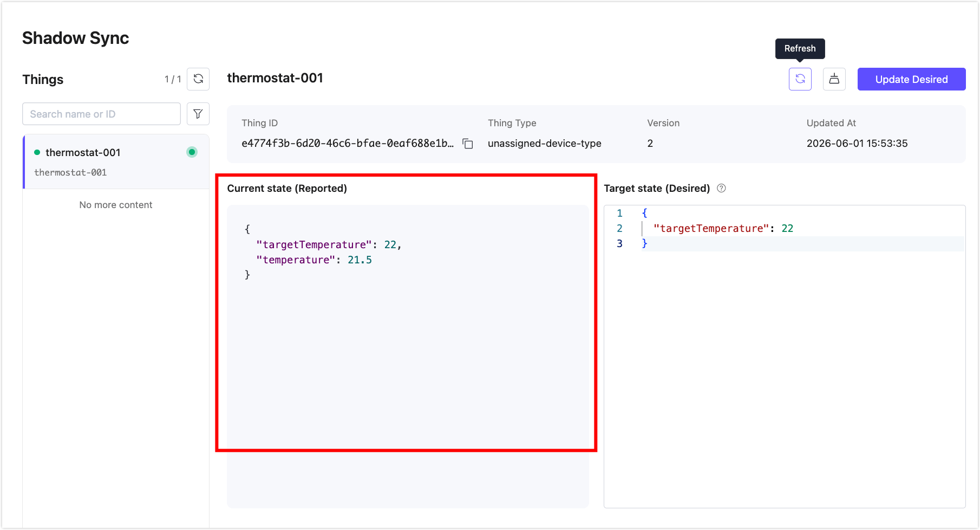Click the opening brace on editor line 1
This screenshot has height=530, width=980.
click(x=644, y=213)
